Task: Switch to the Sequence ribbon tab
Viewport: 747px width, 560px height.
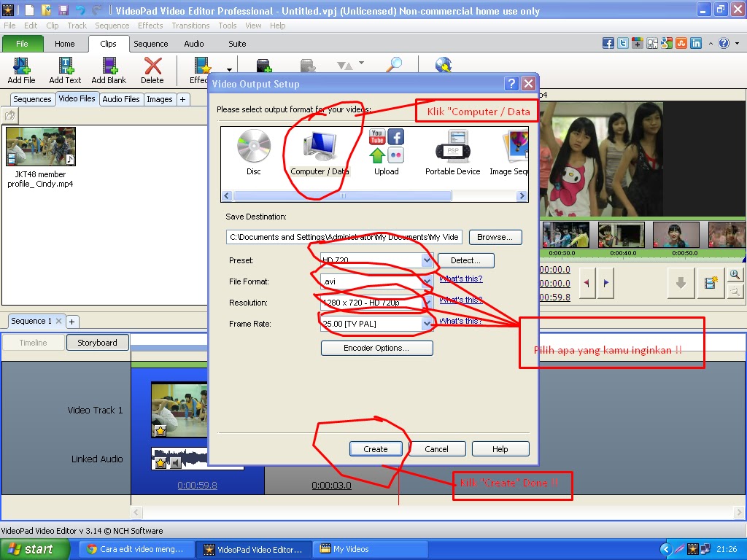Action: (150, 44)
